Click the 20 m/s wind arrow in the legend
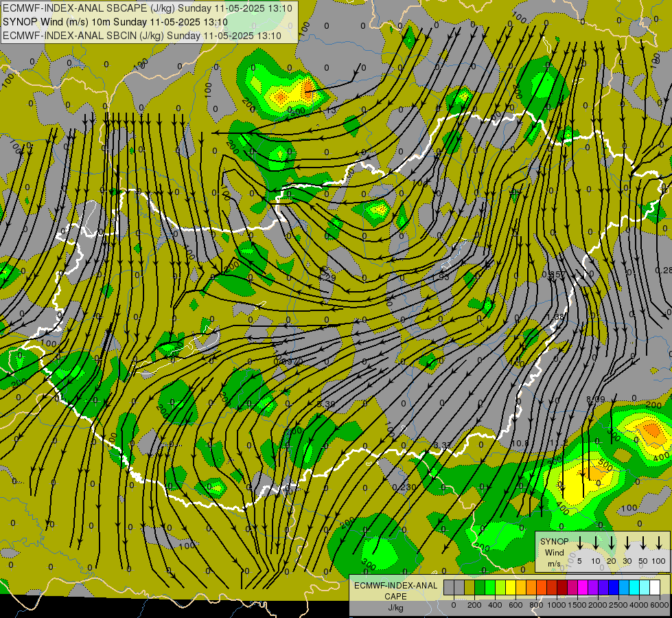The height and width of the screenshot is (618, 672). [611, 543]
